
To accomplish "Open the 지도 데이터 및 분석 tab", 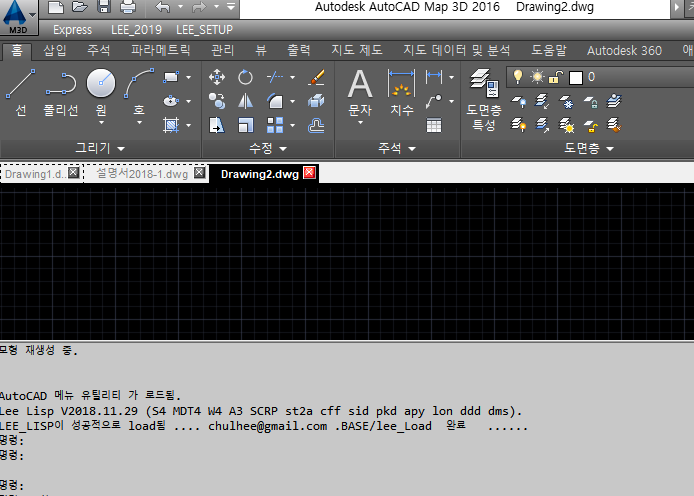I will [x=456, y=50].
